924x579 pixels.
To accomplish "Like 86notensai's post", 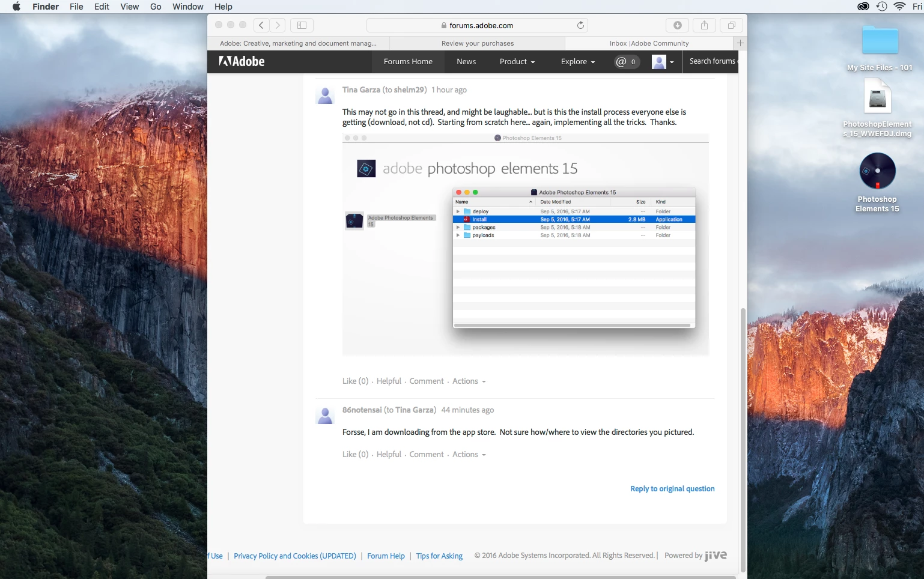I will pyautogui.click(x=355, y=454).
